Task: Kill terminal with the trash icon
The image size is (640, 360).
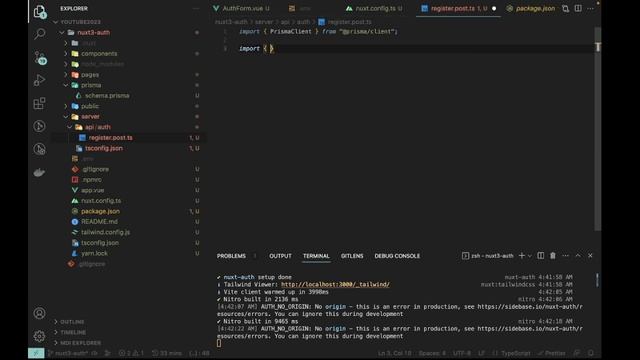Action: (553, 256)
